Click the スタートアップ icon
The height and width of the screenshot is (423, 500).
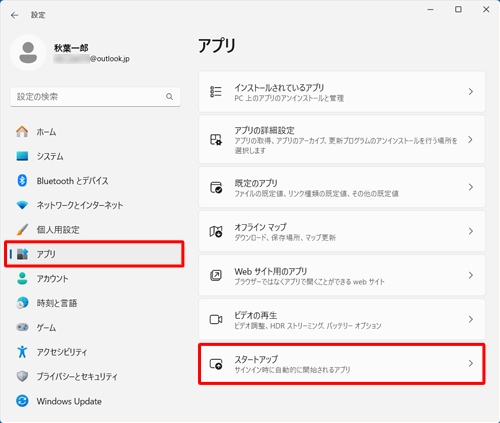[x=216, y=364]
